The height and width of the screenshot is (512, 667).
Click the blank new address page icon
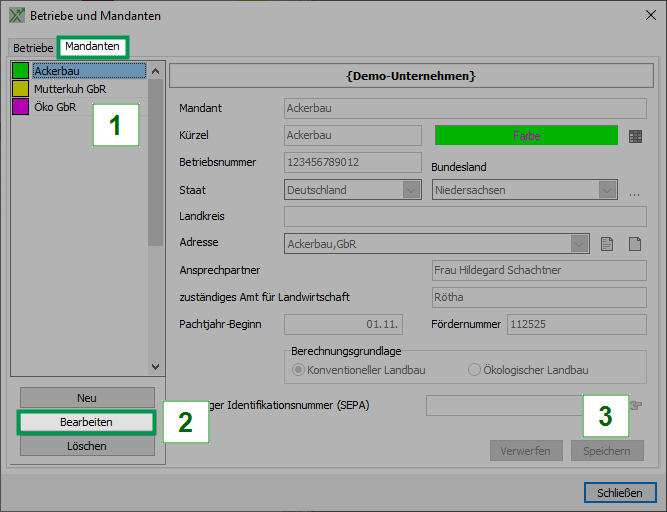pyautogui.click(x=634, y=243)
